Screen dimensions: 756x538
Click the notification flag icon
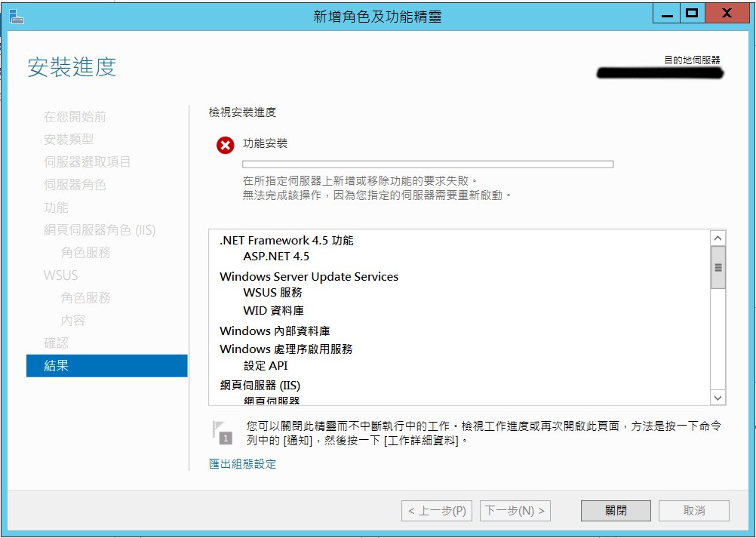pyautogui.click(x=222, y=432)
